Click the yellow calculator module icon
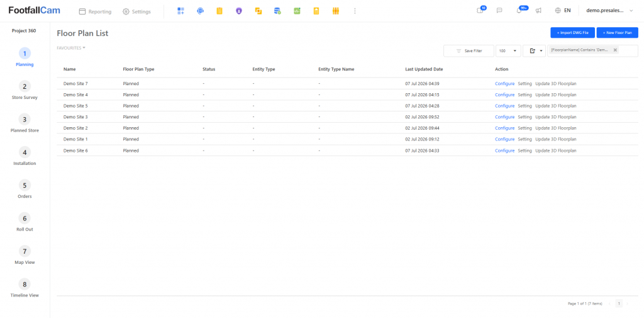The width and height of the screenshot is (644, 318). [x=316, y=11]
